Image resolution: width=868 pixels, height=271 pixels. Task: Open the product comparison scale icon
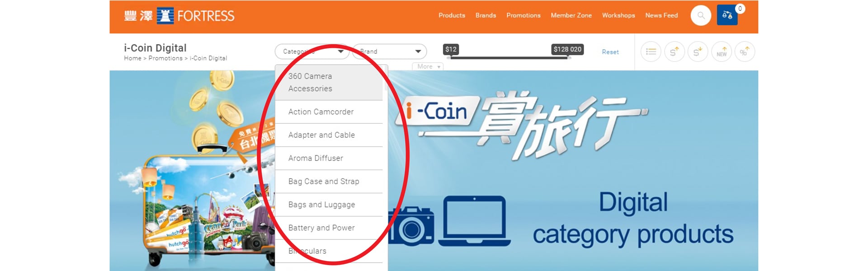[x=727, y=15]
